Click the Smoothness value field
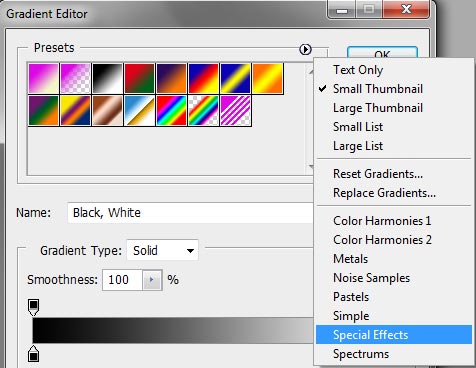 122,280
